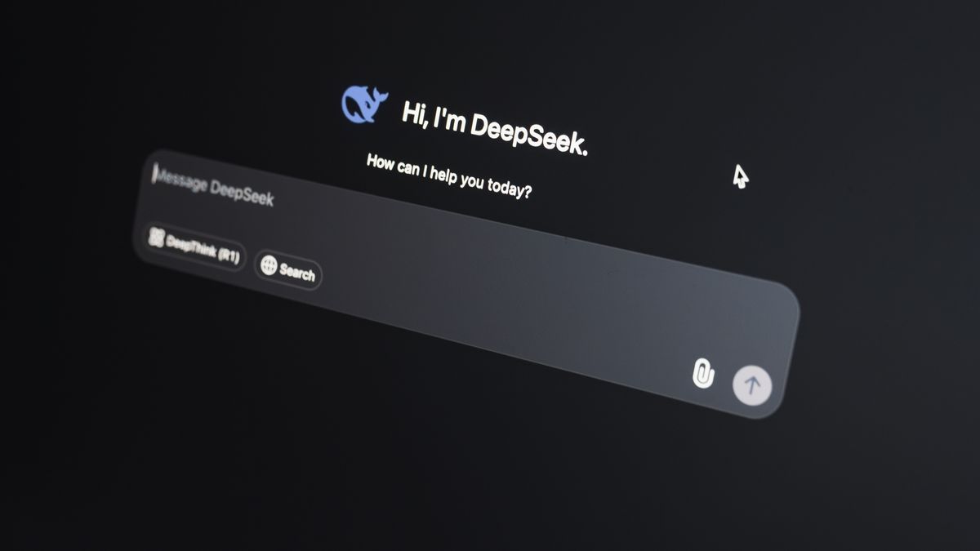
Task: Click the "How can I help you today?" subtitle
Action: pos(449,176)
